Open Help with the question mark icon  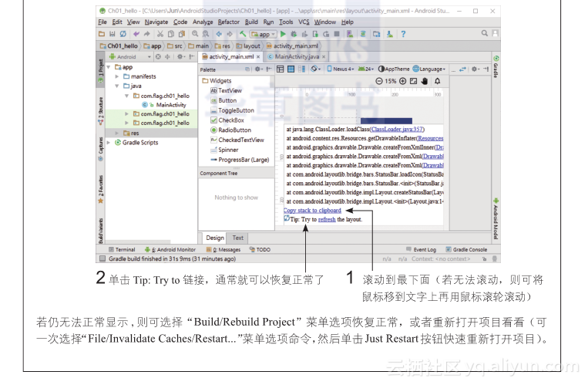(x=404, y=34)
